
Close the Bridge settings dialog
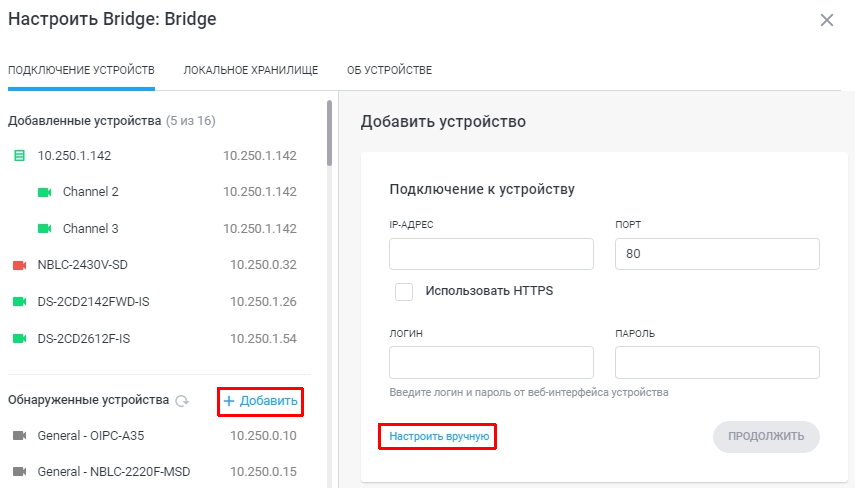point(827,20)
